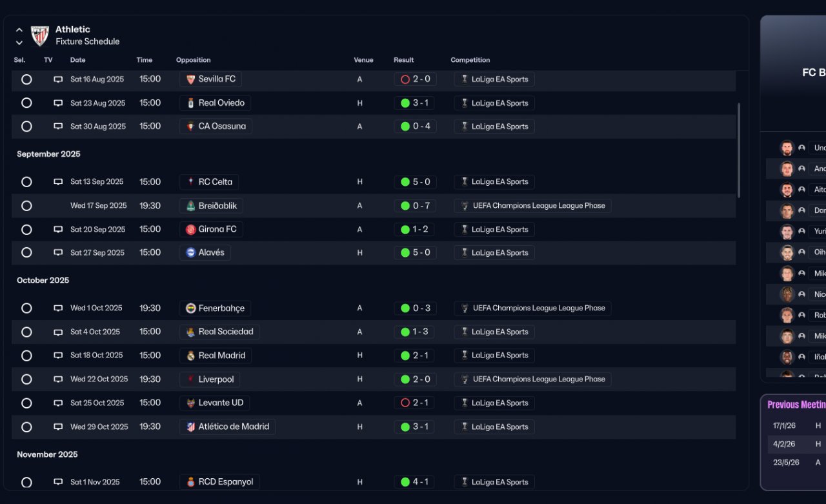Select radio button for Girona FC match
The height and width of the screenshot is (504, 826).
[x=26, y=230]
